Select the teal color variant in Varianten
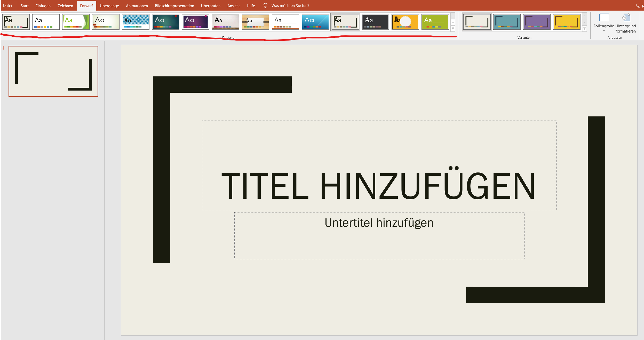 [507, 22]
